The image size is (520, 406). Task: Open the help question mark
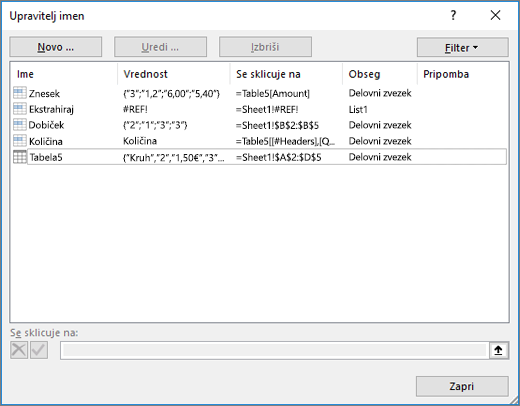(453, 15)
